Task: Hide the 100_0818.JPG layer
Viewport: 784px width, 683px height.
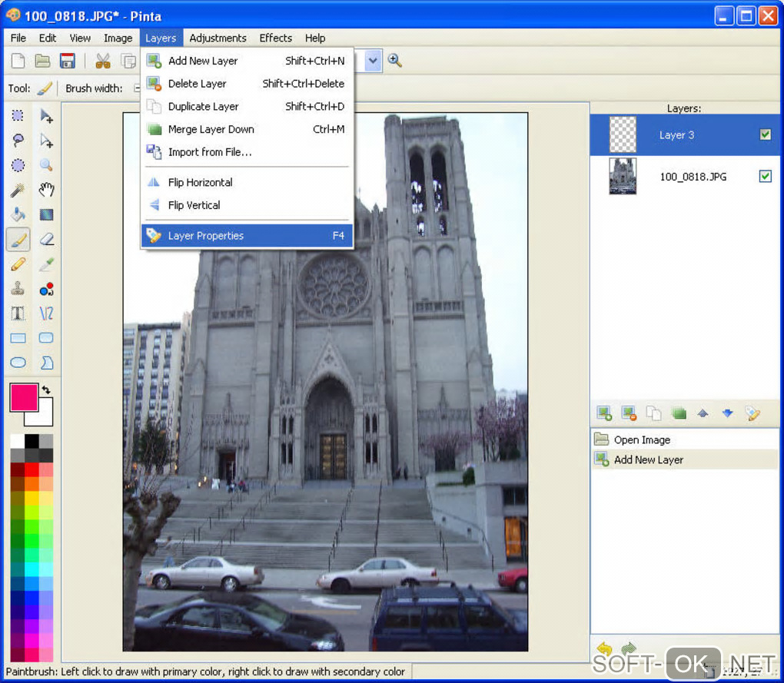Action: point(765,177)
